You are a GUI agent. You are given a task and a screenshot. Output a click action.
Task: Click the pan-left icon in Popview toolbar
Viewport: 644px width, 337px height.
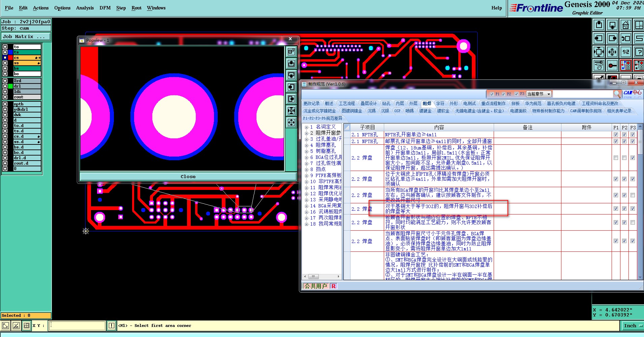[x=291, y=87]
